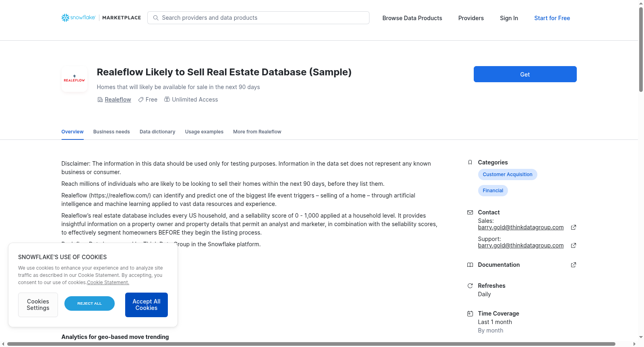This screenshot has width=644, height=347.
Task: Select the Overview tab
Action: 72,132
